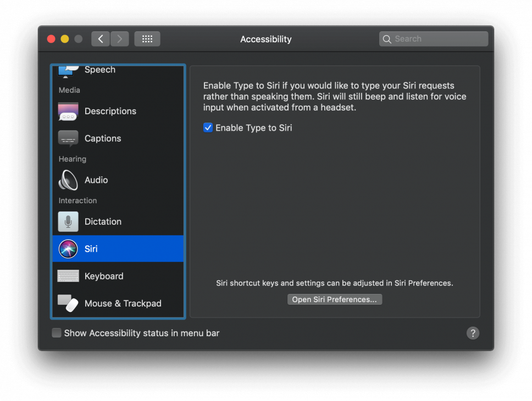Click the forward navigation arrow

coord(120,38)
